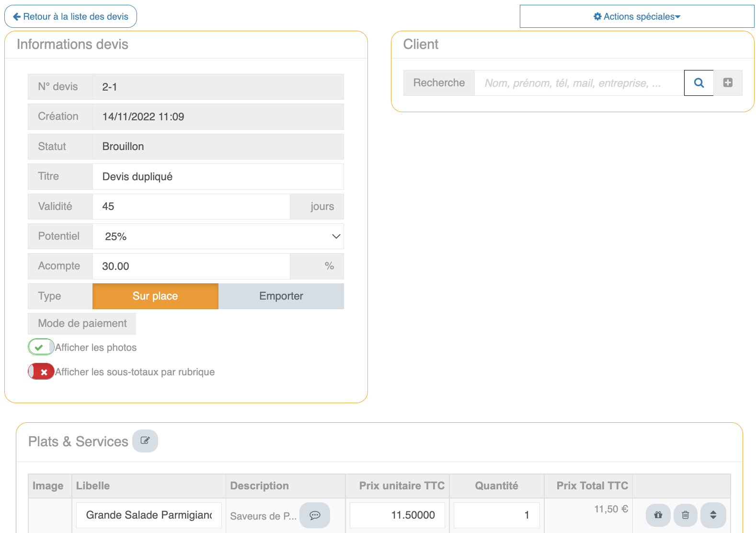Click the plus icon to add client
Screen dimensions: 756x533
[x=728, y=83]
